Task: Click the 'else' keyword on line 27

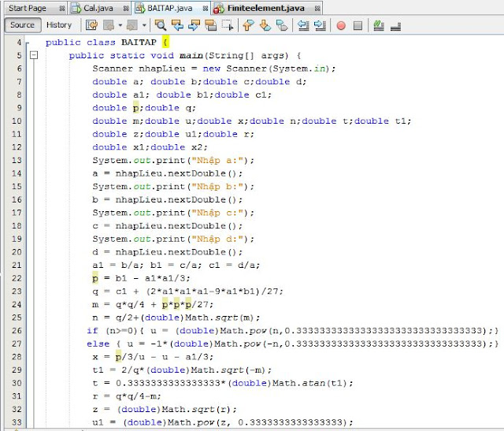Action: tap(98, 344)
